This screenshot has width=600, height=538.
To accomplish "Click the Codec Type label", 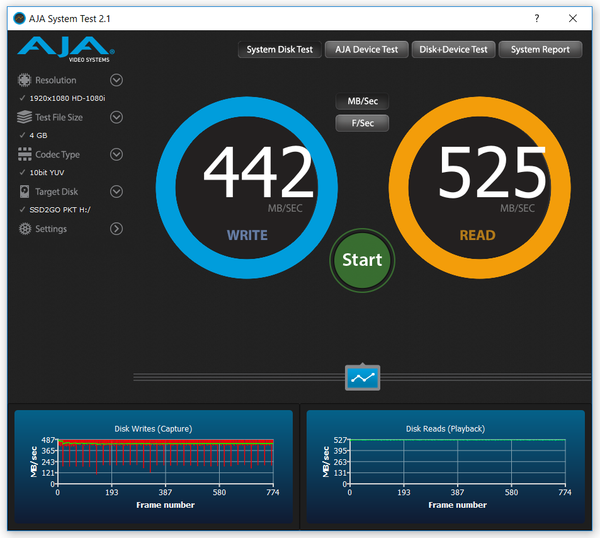I will click(57, 155).
